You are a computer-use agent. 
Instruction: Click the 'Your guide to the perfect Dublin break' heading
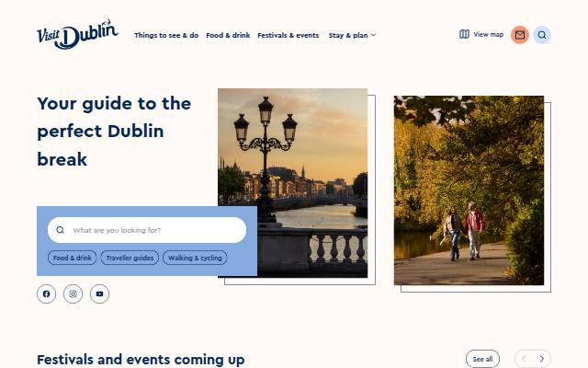[x=114, y=132]
